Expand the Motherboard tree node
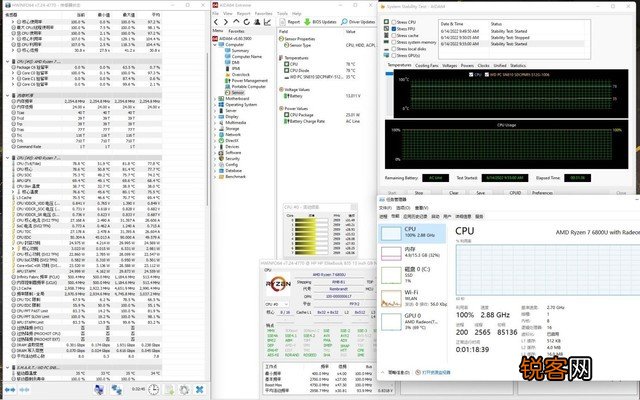 (213, 99)
